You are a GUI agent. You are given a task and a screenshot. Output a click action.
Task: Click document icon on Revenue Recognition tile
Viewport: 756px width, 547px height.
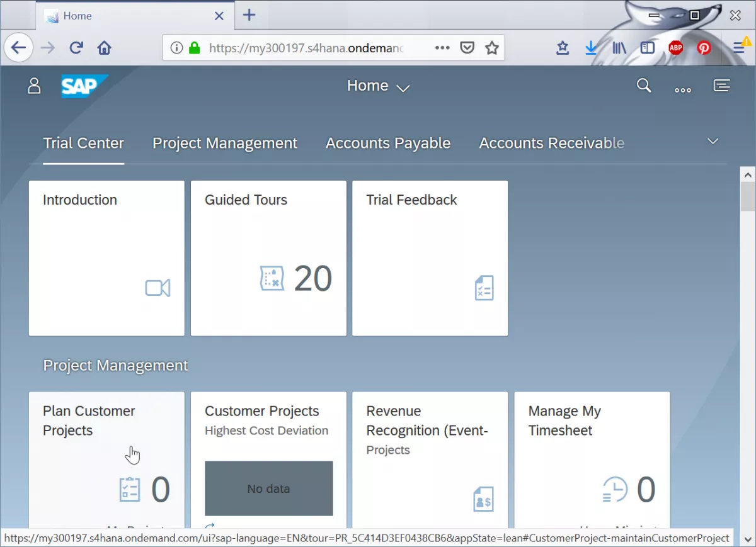483,499
